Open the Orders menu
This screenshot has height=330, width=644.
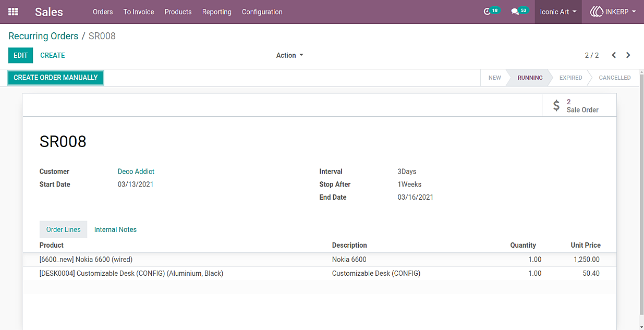(103, 11)
